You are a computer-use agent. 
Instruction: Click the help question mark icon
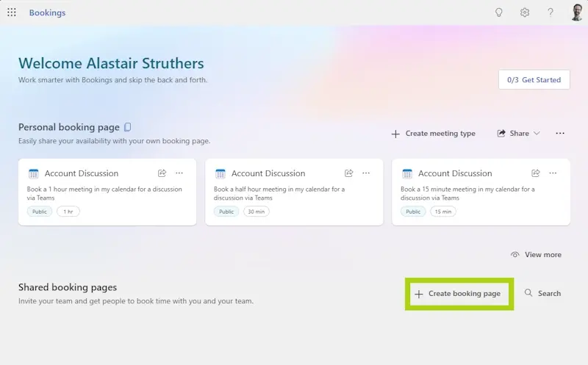pos(551,12)
